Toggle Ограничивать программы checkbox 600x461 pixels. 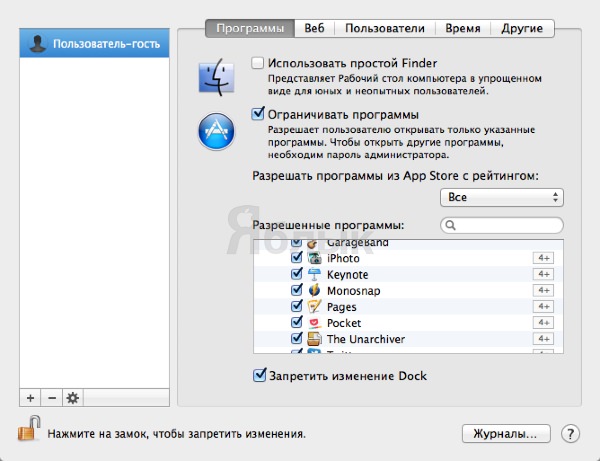pos(258,114)
